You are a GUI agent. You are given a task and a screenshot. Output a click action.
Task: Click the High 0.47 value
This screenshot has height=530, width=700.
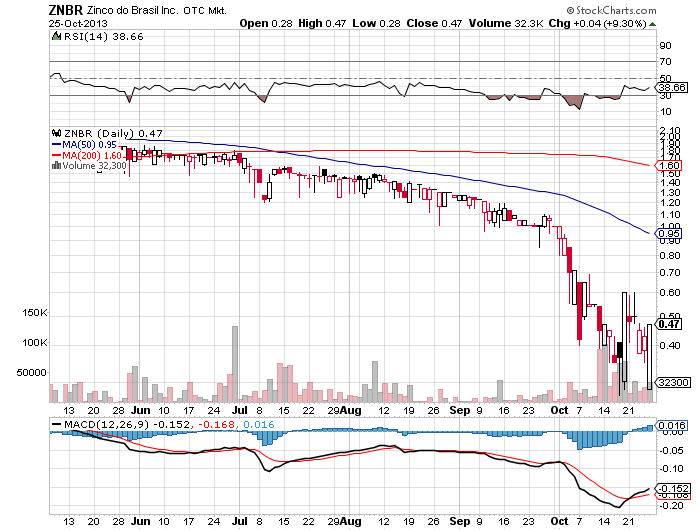tap(322, 23)
